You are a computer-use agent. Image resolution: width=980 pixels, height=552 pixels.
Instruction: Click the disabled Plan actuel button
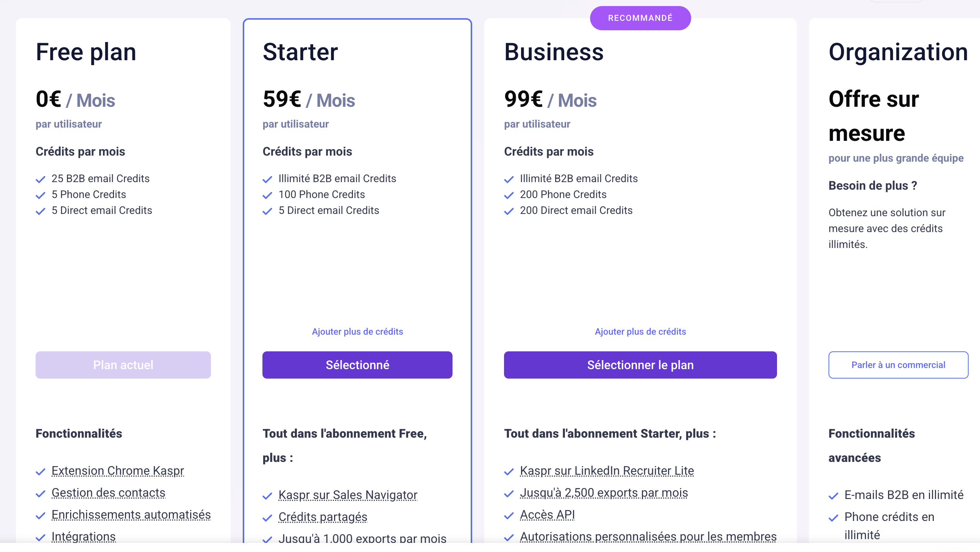pyautogui.click(x=123, y=365)
